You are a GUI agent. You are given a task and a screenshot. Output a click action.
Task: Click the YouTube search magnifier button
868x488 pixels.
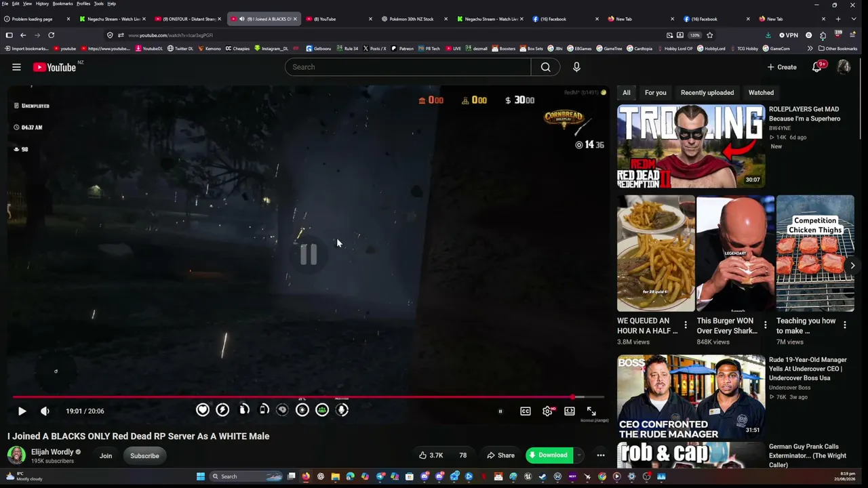pyautogui.click(x=545, y=67)
